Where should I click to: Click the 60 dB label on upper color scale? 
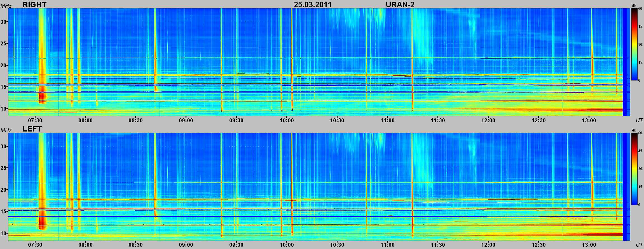(640, 9)
